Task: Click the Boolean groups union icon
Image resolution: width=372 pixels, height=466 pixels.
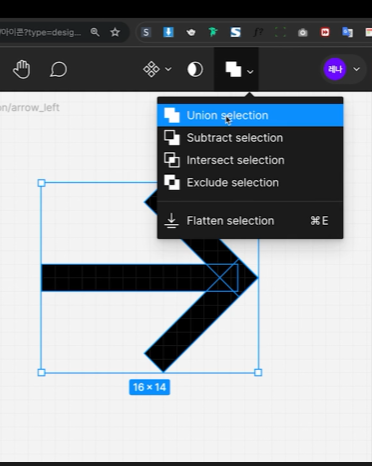Action: [x=233, y=69]
